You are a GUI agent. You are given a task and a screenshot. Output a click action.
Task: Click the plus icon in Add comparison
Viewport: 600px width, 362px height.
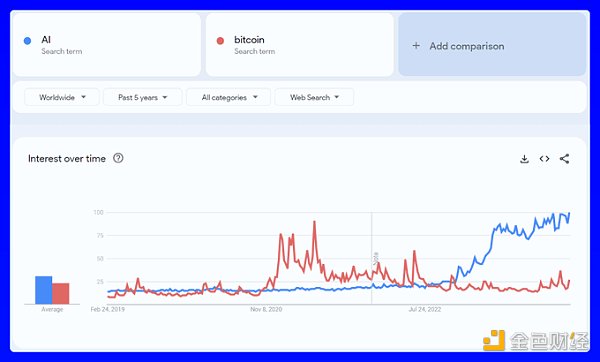pos(416,46)
